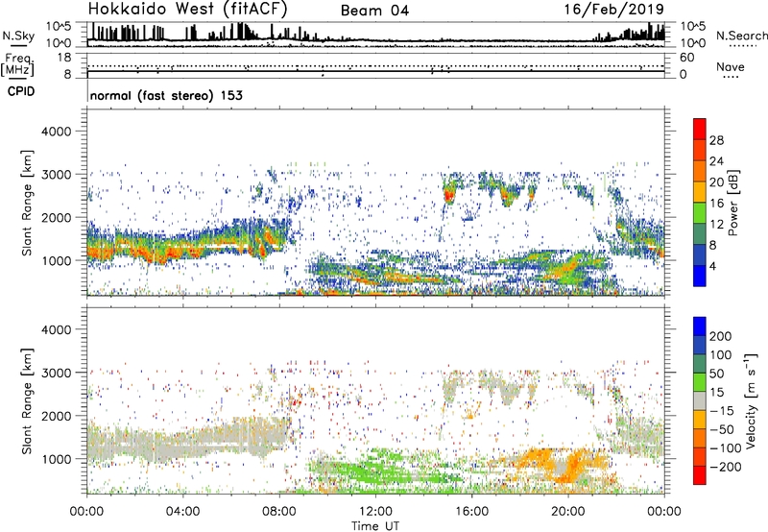Viewport: 768px width, 532px height.
Task: Click "50" on the velocity colorbar
Action: tap(716, 374)
